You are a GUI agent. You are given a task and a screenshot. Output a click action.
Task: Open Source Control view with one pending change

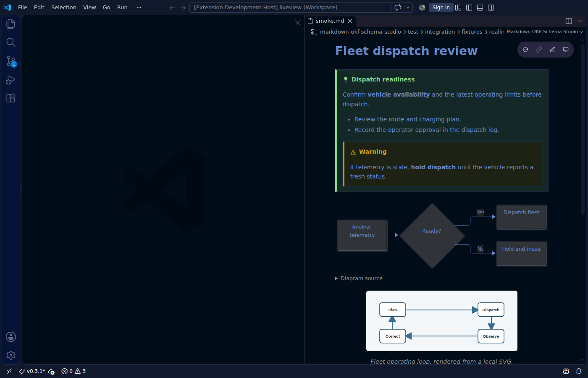(11, 61)
